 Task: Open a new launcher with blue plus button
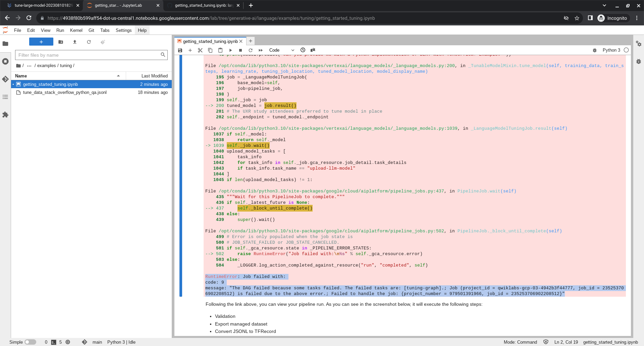(41, 42)
